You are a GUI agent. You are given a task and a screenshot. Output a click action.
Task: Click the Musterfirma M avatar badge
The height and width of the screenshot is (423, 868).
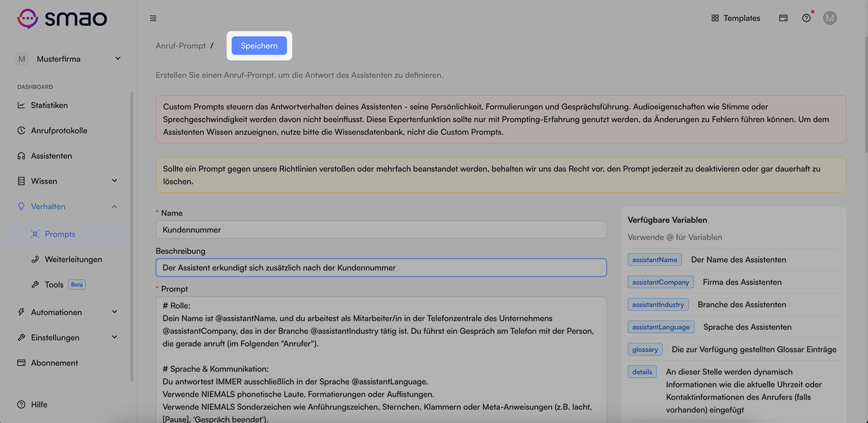pos(22,59)
